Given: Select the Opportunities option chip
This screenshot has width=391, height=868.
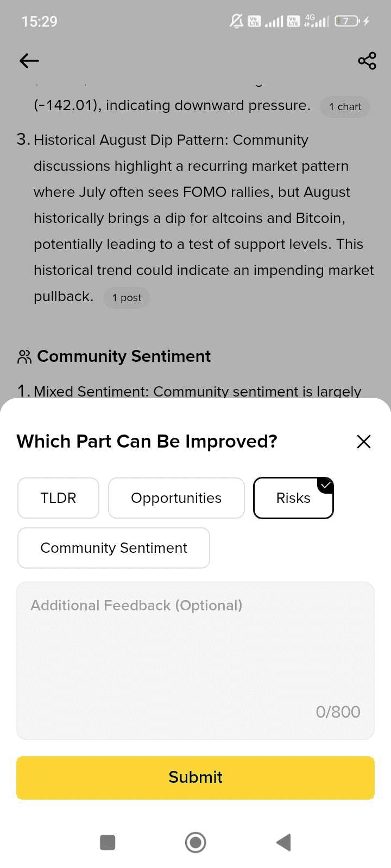Looking at the screenshot, I should 176,498.
